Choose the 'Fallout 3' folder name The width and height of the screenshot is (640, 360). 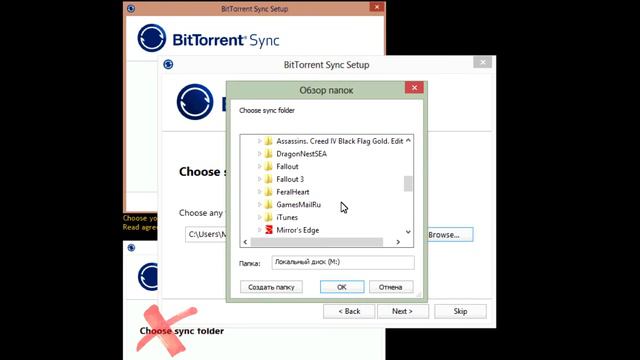(290, 179)
